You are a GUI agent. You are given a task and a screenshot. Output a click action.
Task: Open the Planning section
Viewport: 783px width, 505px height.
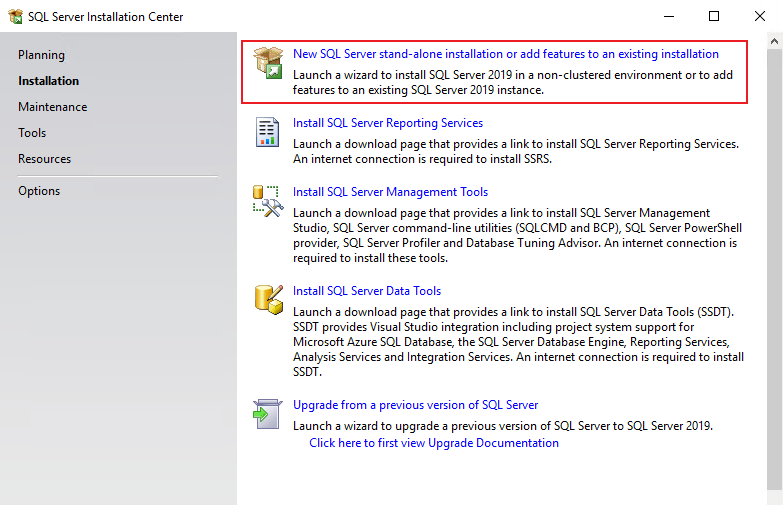(x=41, y=55)
